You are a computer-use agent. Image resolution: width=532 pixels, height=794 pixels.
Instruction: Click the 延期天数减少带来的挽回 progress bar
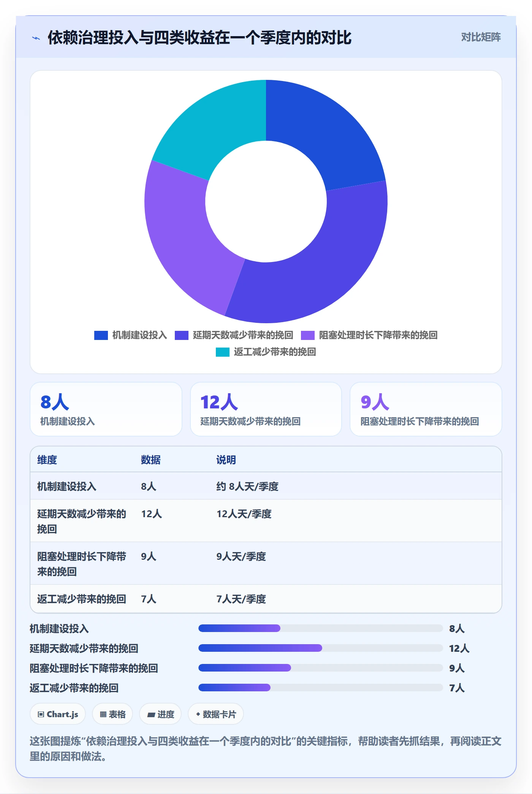click(321, 648)
